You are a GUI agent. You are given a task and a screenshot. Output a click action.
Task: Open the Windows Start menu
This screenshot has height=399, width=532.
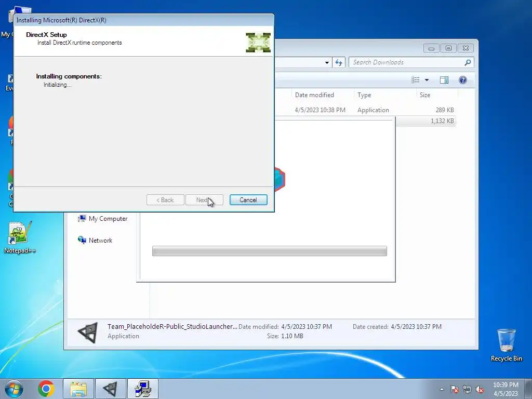coord(14,389)
